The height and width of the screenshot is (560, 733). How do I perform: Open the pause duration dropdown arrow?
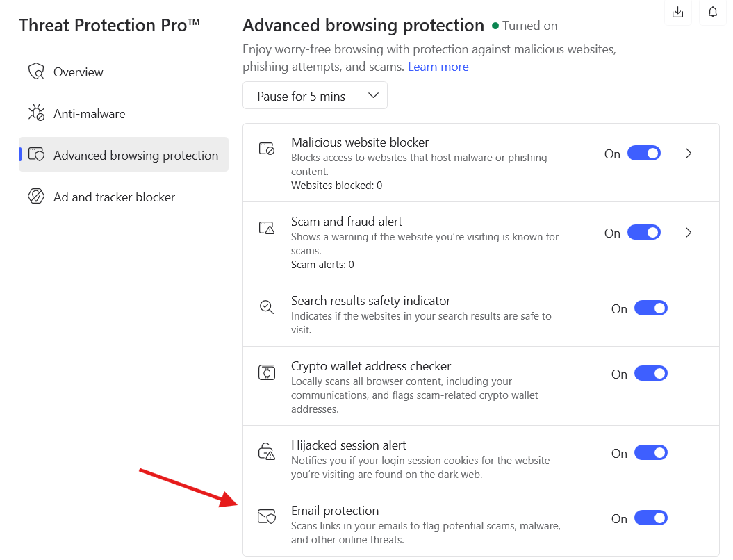(373, 95)
